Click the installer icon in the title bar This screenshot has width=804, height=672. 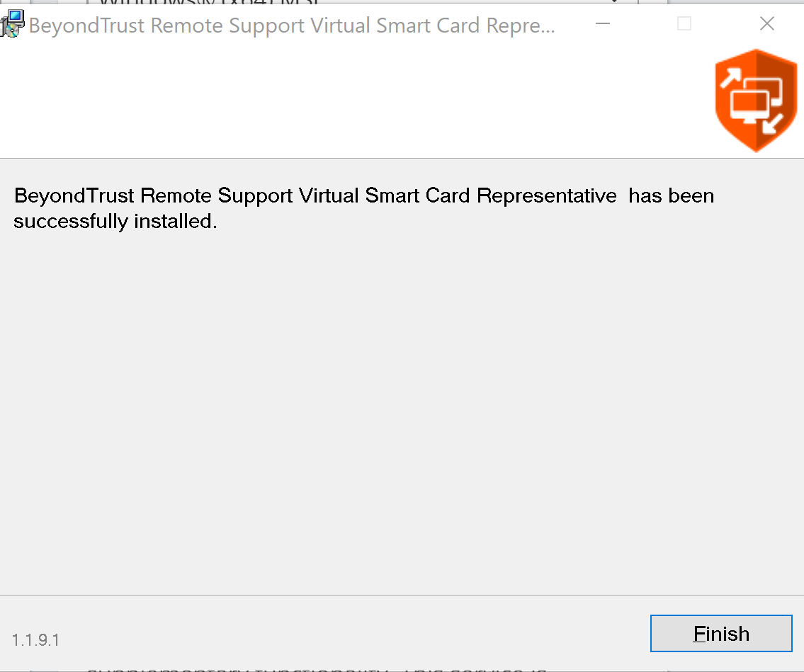pyautogui.click(x=12, y=24)
